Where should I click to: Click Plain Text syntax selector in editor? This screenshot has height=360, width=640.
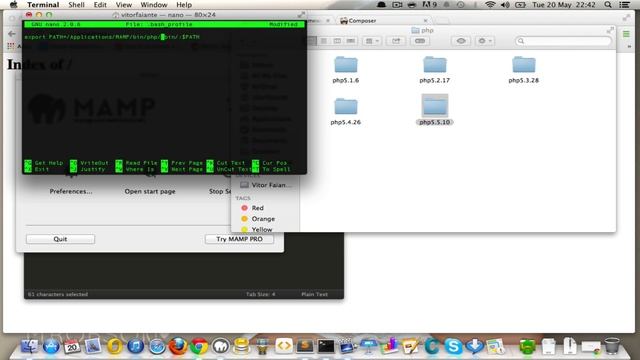coord(314,294)
